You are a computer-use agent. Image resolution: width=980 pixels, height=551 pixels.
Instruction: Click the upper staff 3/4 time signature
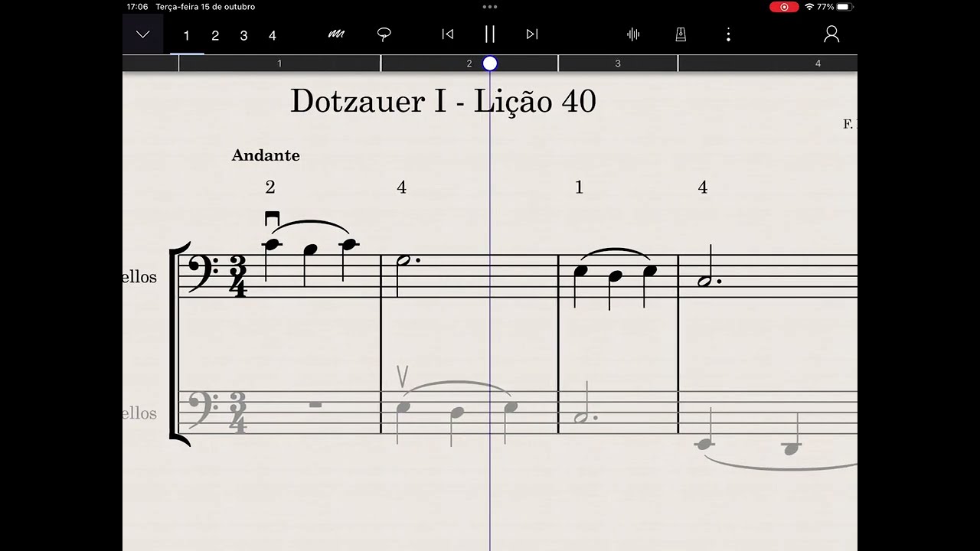(x=238, y=276)
